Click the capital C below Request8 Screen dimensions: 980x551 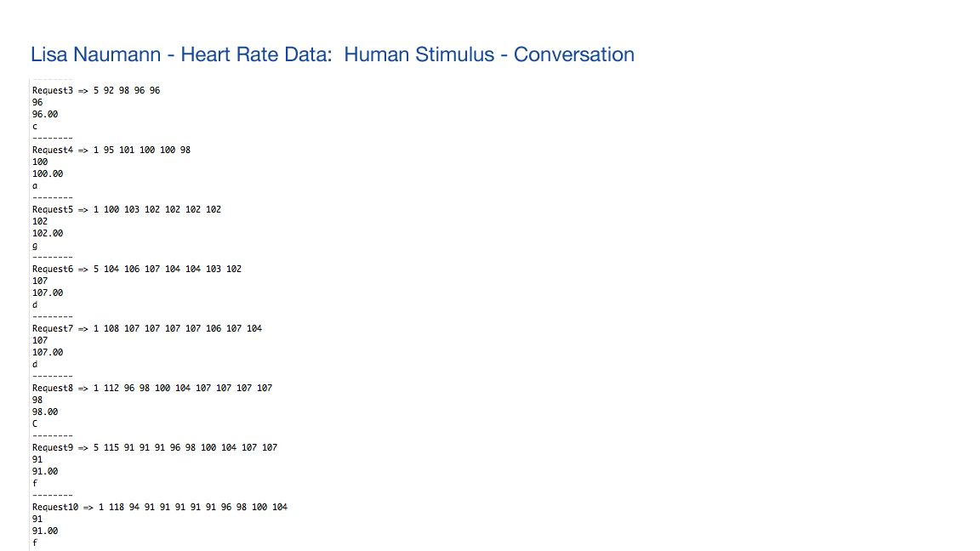coord(35,423)
